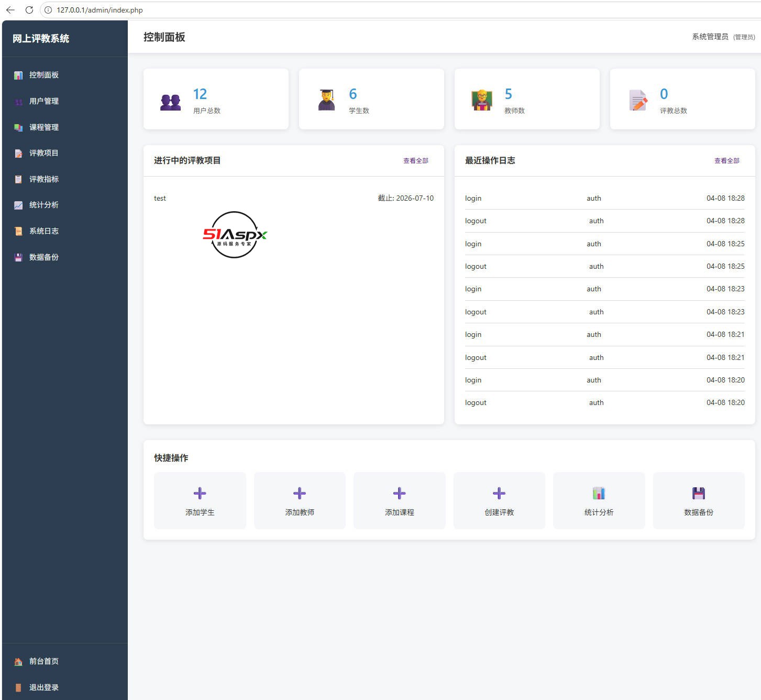Click the logout log at 04-08 18:28

pyautogui.click(x=605, y=221)
